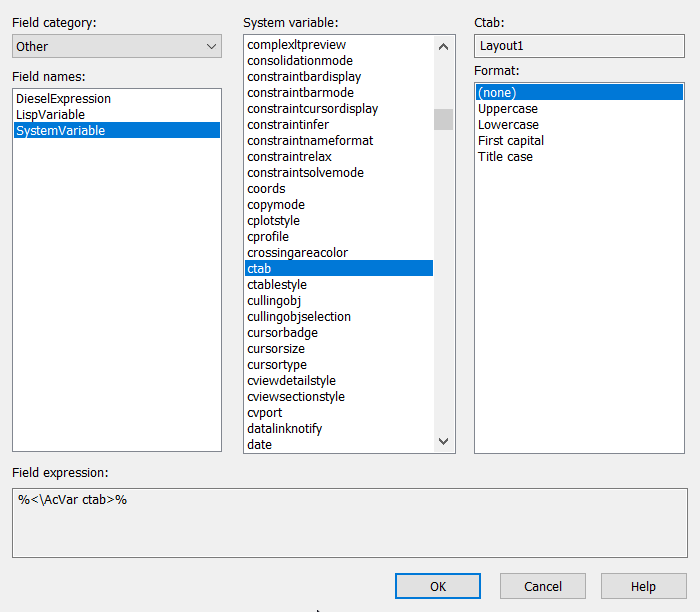Screen dimensions: 700x612
Task: Choose complexltpreview system variable
Action: 339,45
